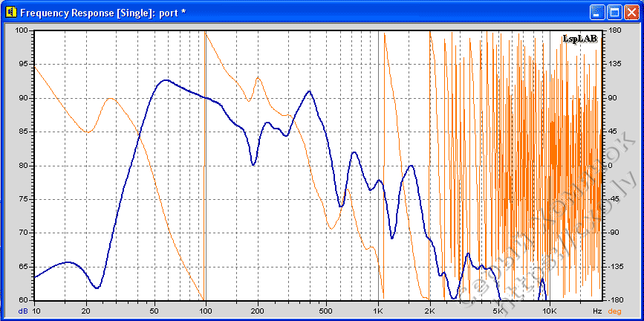This screenshot has width=644, height=321.
Task: Close the Frequency Response window
Action: [x=631, y=13]
